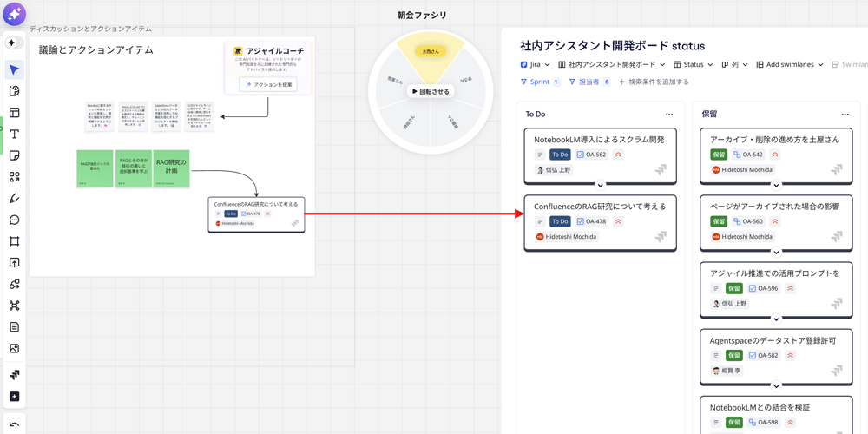Open the To Do column options menu
868x434 pixels.
(x=669, y=114)
